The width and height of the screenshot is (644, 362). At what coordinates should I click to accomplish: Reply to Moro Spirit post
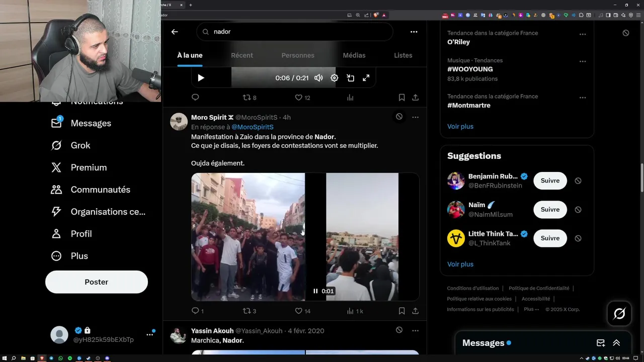point(198,311)
